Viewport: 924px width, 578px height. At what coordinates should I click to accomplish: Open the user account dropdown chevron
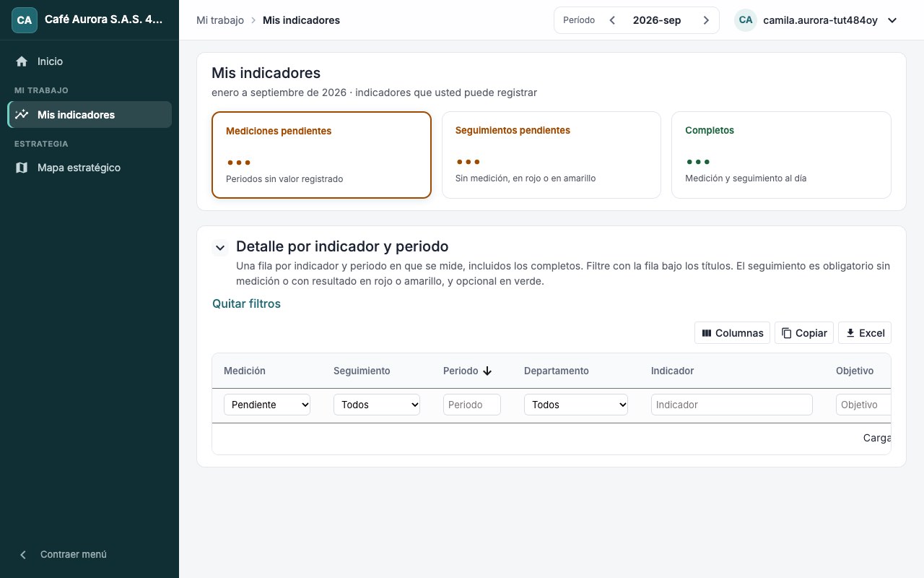click(x=892, y=20)
